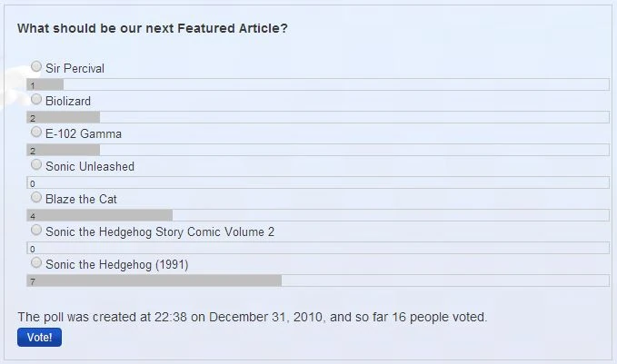Choose Sonic the Hedgehog (1991) radio button

36,263
